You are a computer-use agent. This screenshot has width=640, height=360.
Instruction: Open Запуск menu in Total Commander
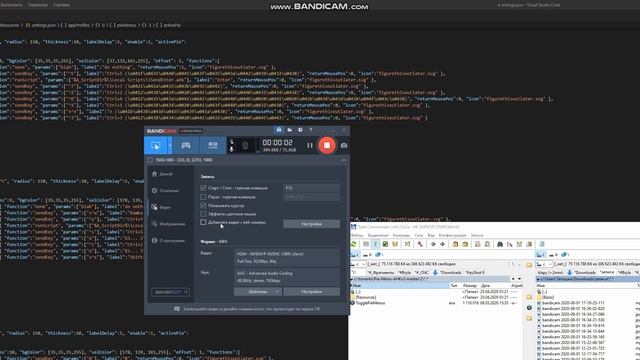tap(477, 236)
